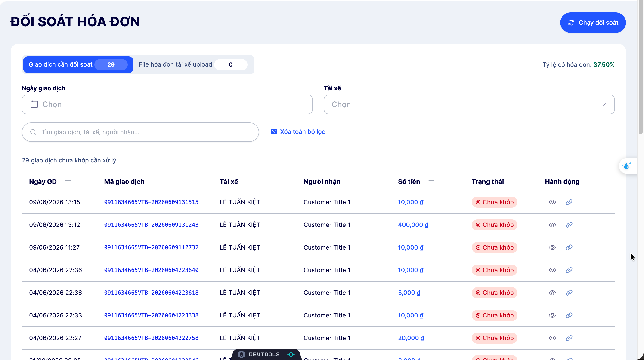Screen dimensions: 644x360
Task: Expand the Tài xế dropdown
Action: [469, 104]
